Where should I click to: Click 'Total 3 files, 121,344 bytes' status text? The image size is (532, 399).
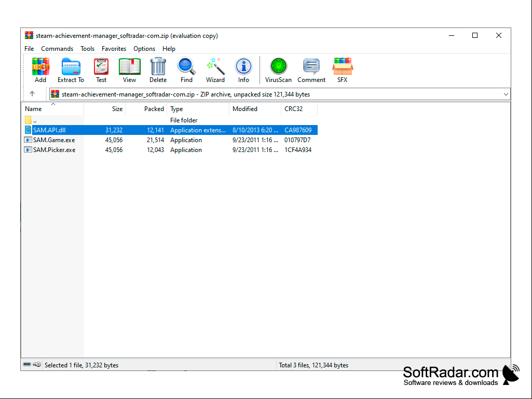[313, 365]
